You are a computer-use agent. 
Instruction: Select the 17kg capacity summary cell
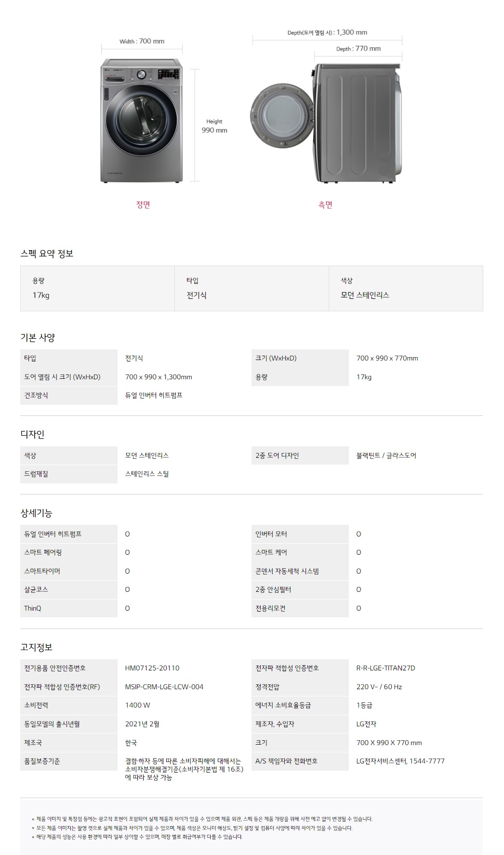[x=97, y=288]
